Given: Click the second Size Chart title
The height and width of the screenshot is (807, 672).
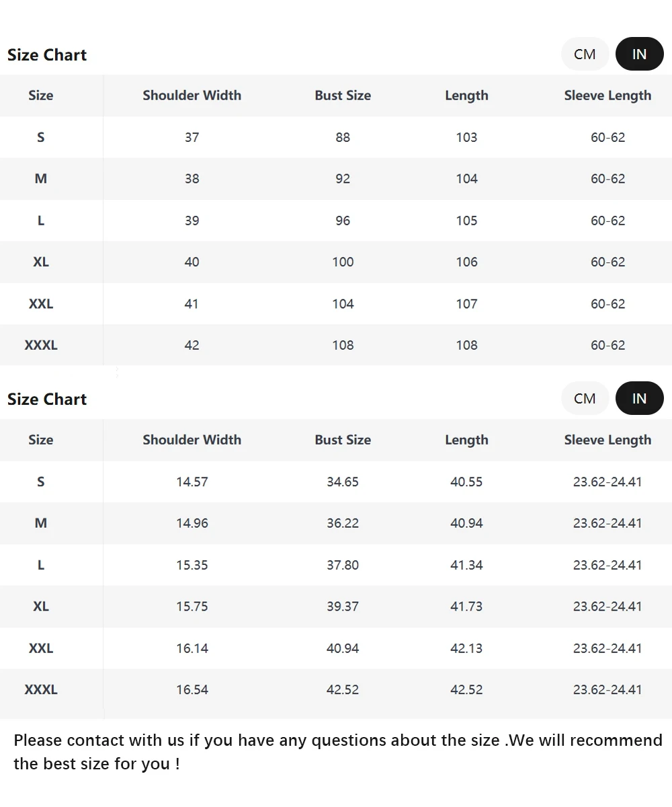Looking at the screenshot, I should [47, 399].
